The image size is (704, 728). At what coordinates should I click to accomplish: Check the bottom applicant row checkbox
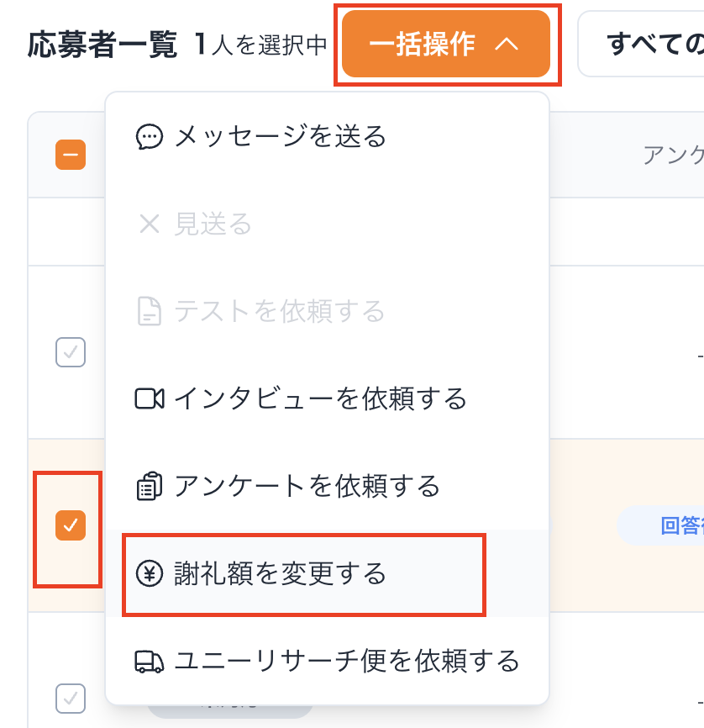click(x=71, y=697)
